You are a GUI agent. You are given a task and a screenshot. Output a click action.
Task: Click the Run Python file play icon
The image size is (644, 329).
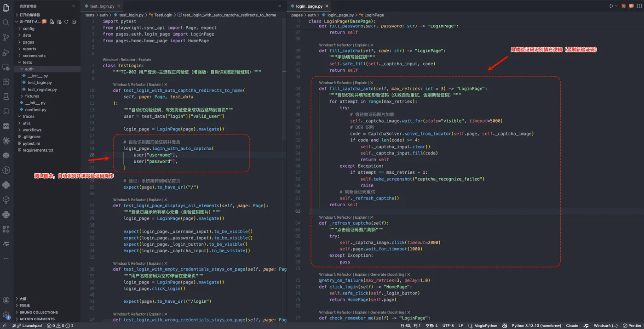point(611,6)
